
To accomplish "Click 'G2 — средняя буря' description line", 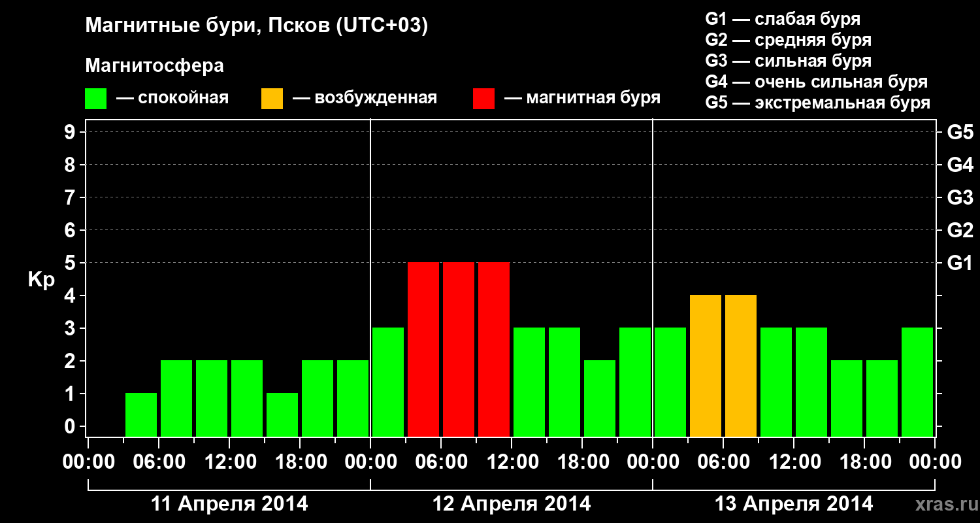I will (x=789, y=40).
